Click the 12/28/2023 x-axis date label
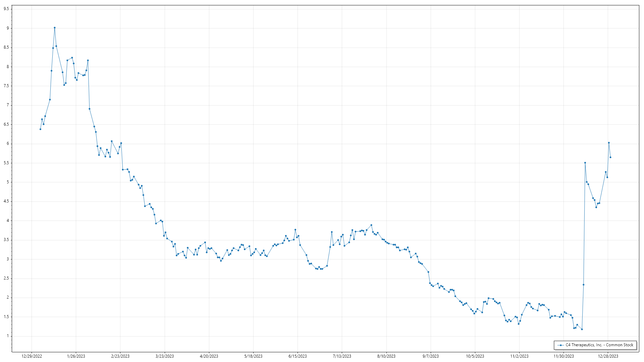The height and width of the screenshot is (362, 644). click(x=608, y=356)
